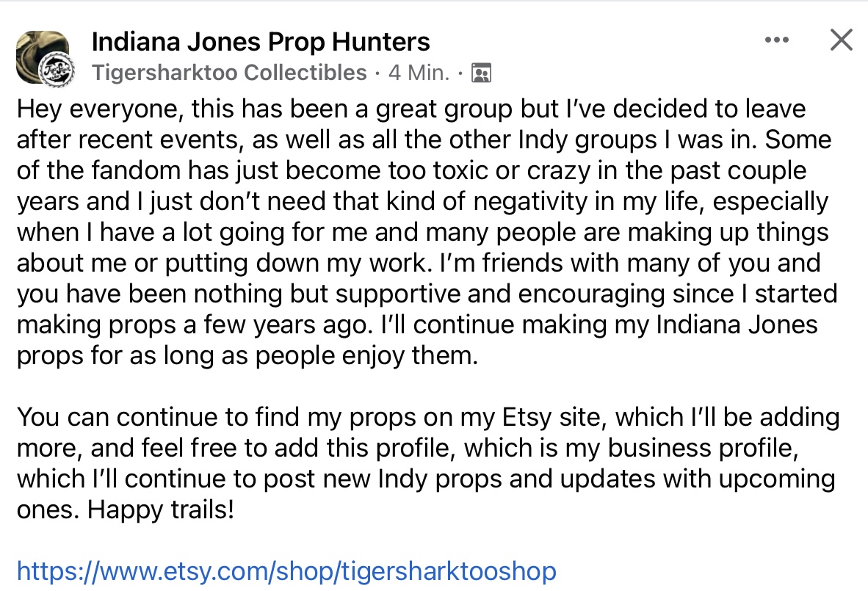Click the "4 Min." post timestamp
Viewport: 868px width, 591px height.
click(419, 73)
